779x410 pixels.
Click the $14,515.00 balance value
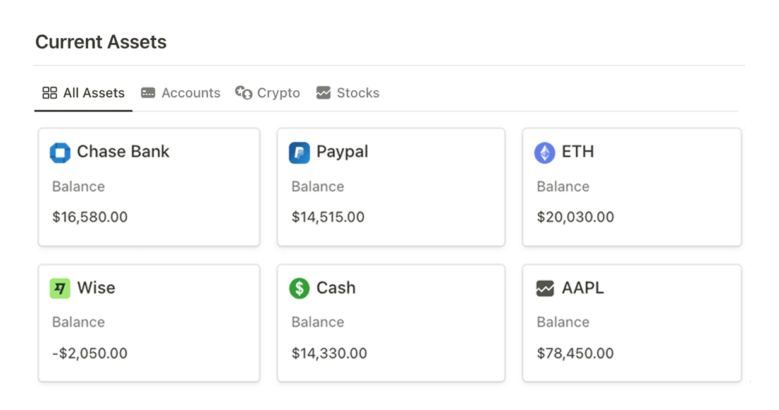tap(328, 217)
